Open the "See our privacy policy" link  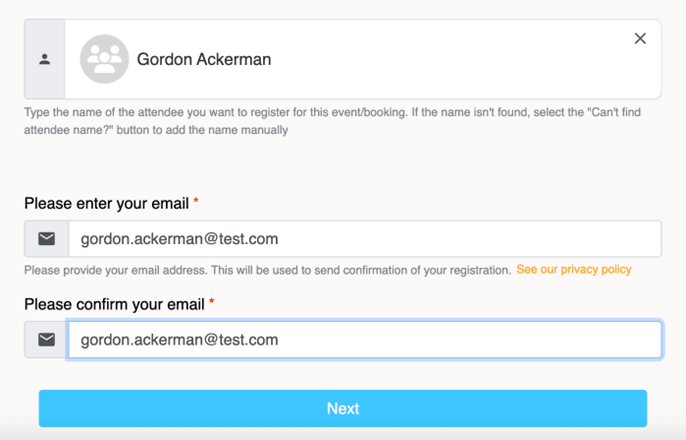click(x=574, y=270)
